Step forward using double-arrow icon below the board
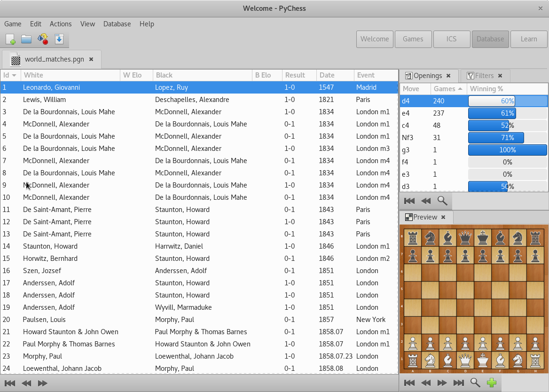Viewport: 549px width, 392px height. pyautogui.click(x=442, y=383)
